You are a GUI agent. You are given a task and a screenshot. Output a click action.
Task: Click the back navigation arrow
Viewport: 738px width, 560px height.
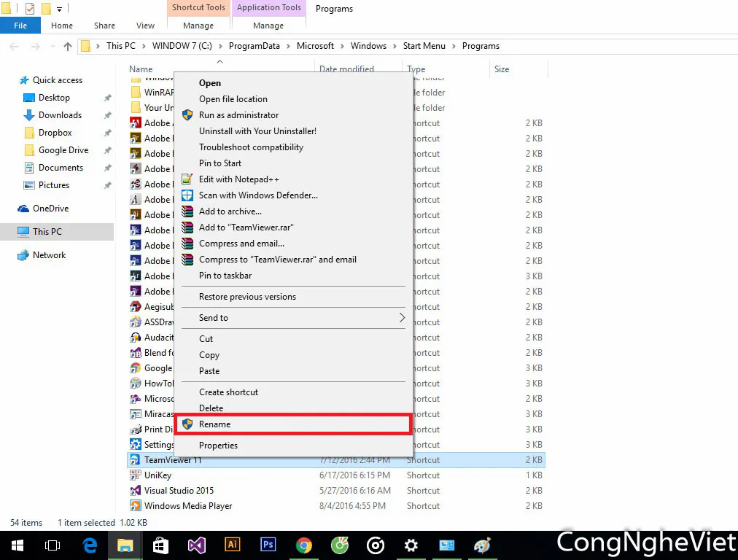point(14,46)
